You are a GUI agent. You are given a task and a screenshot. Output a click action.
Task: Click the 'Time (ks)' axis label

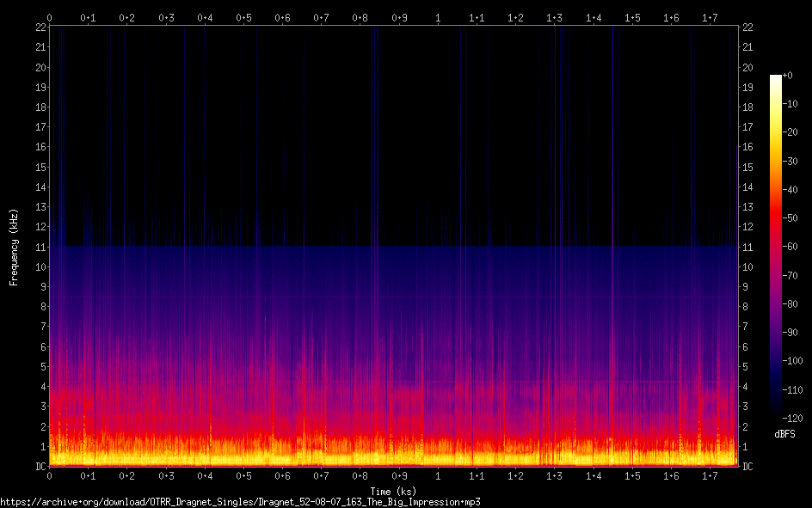coord(393,492)
